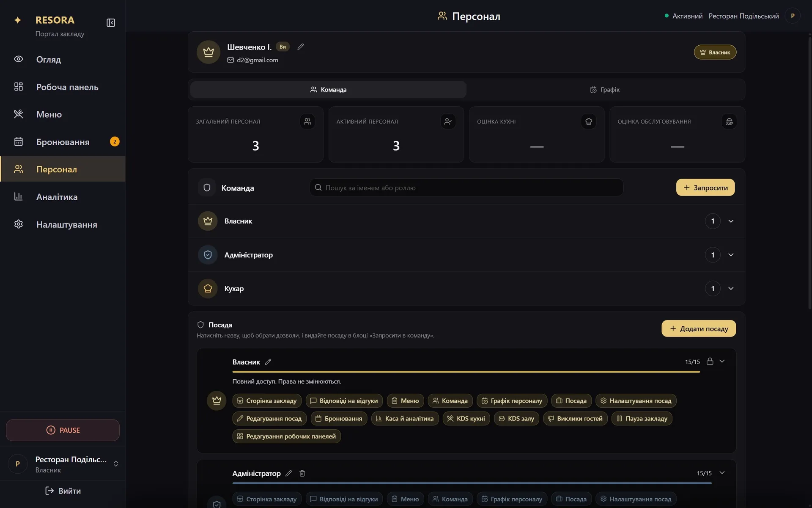This screenshot has height=508, width=812.
Task: Collapse the Власник position permissions chevron
Action: coord(722,361)
